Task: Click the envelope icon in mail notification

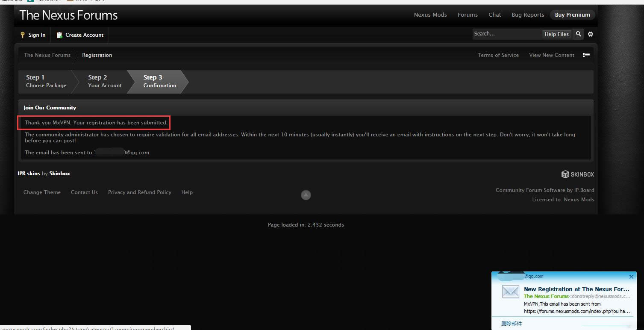Action: pyautogui.click(x=510, y=292)
